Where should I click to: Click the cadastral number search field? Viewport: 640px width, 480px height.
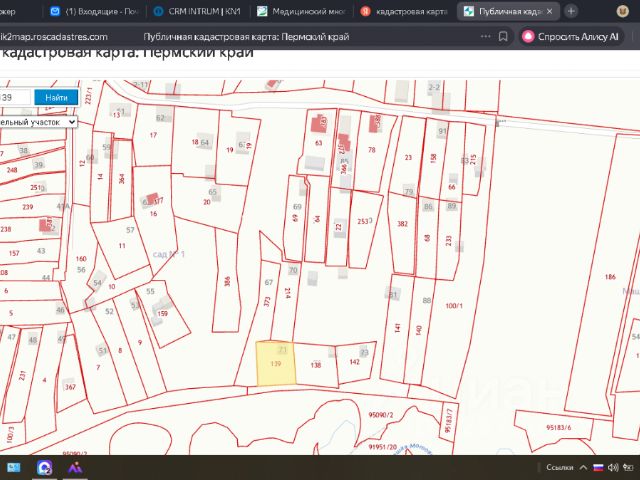click(x=15, y=98)
